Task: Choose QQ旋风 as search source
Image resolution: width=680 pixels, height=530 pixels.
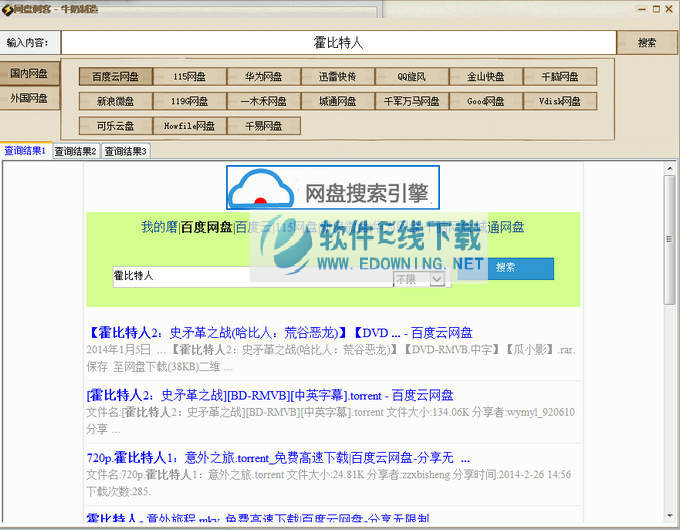Action: pyautogui.click(x=411, y=76)
